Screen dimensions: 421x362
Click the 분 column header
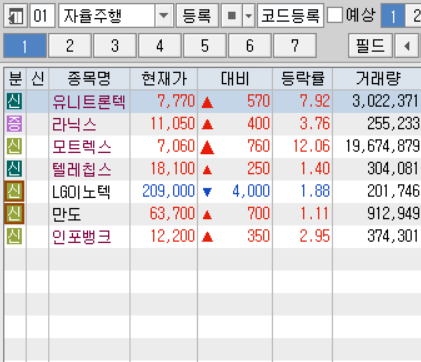pyautogui.click(x=15, y=79)
